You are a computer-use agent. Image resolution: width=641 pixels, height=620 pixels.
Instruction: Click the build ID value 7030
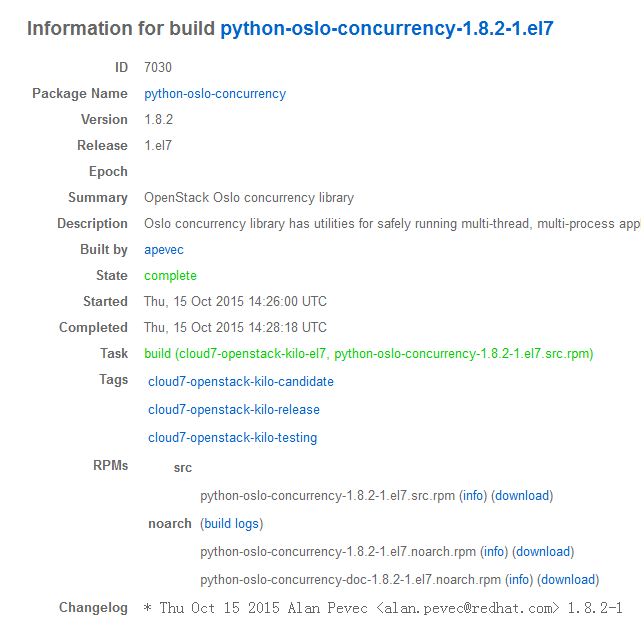[158, 67]
